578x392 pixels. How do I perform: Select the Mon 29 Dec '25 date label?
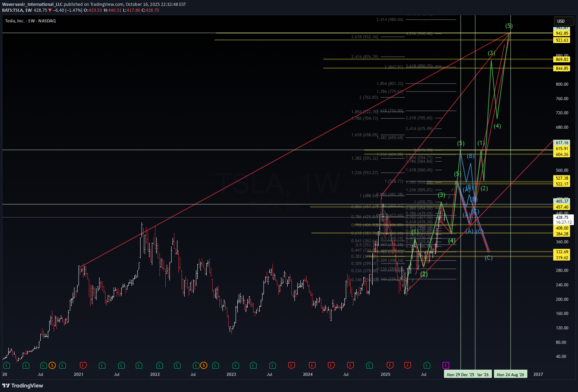[x=460, y=374]
